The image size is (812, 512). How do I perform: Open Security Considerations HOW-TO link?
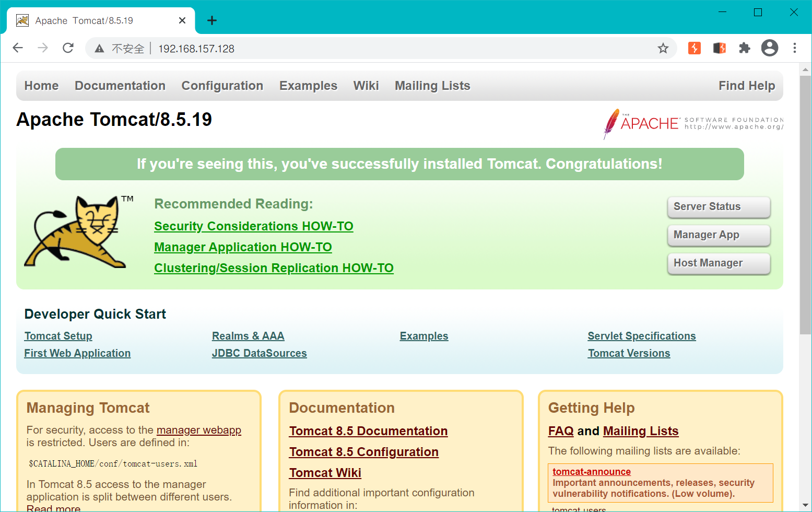pyautogui.click(x=254, y=226)
